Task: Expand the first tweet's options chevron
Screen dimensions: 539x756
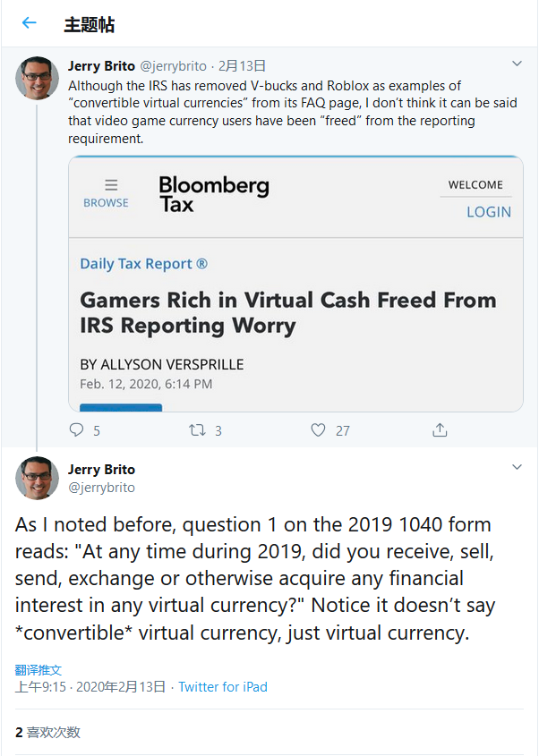Action: (x=517, y=64)
